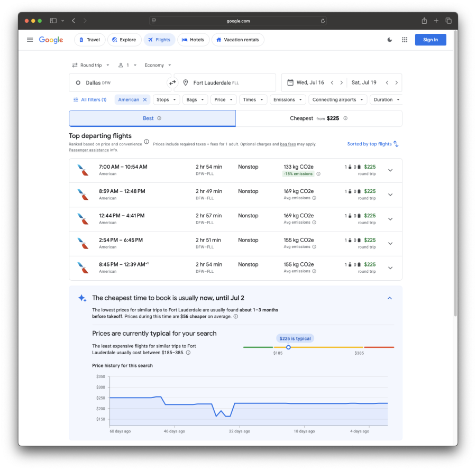
Task: Open the Stops filter dropdown
Action: coord(167,99)
